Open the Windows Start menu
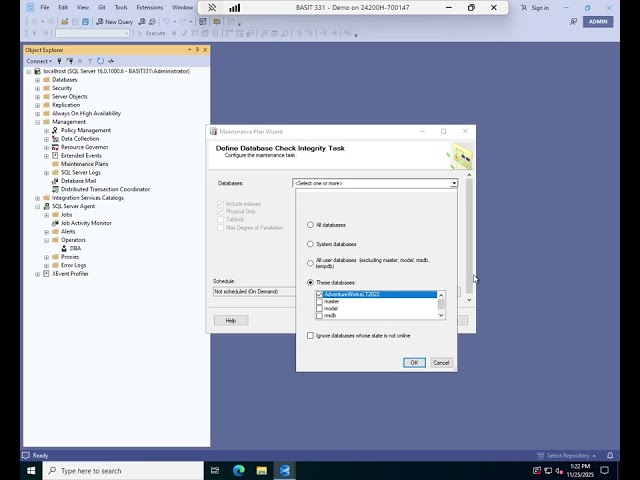Image resolution: width=640 pixels, height=480 pixels. pyautogui.click(x=31, y=471)
